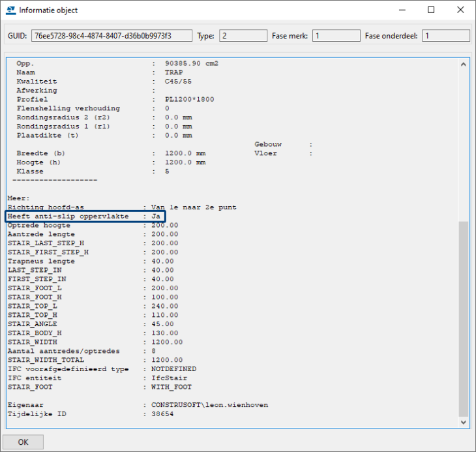476x452 pixels.
Task: Click the Informatie object title bar icon
Action: pos(10,10)
